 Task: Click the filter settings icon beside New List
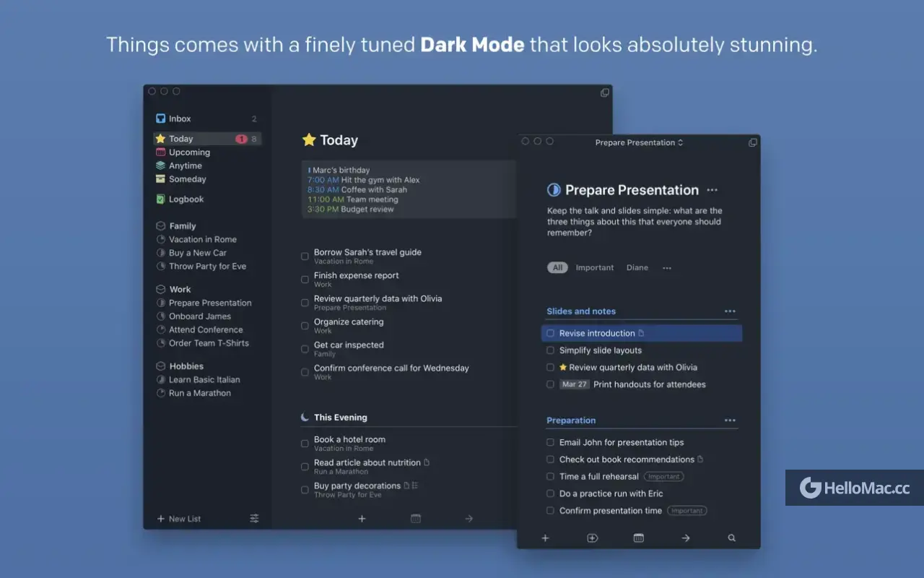(x=254, y=519)
